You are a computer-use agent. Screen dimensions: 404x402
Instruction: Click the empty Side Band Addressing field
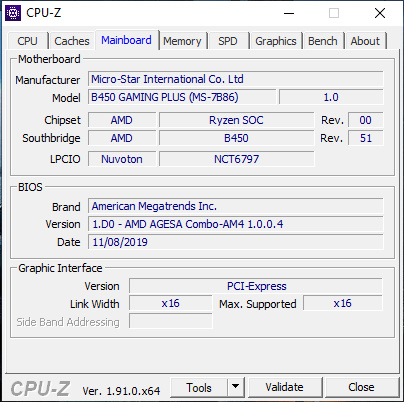(171, 321)
